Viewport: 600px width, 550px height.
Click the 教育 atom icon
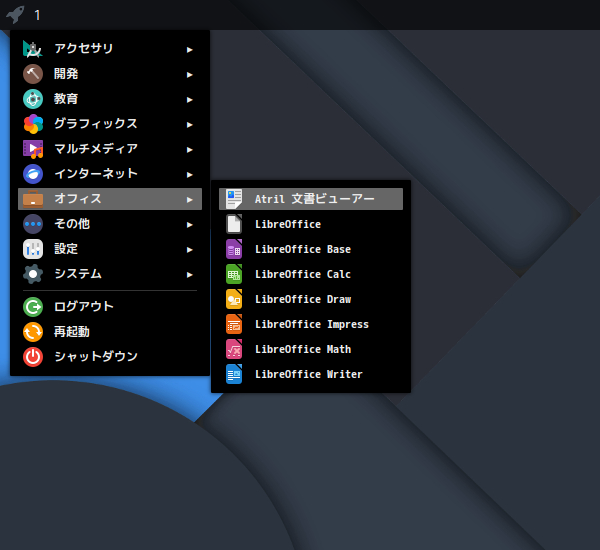tap(33, 99)
